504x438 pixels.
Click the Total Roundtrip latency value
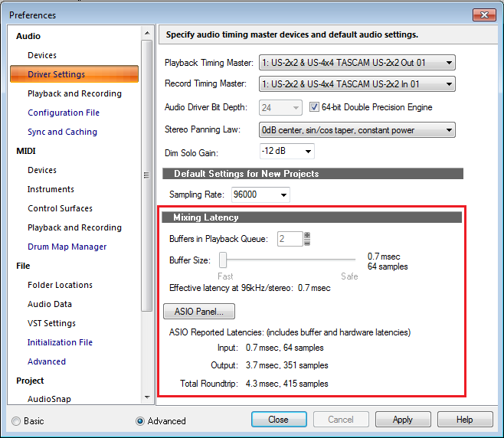coord(286,384)
